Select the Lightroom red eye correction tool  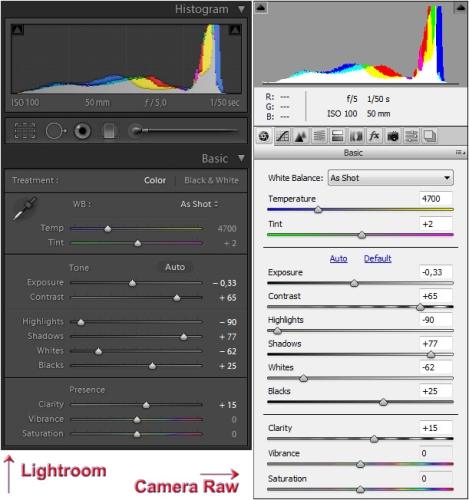click(82, 131)
